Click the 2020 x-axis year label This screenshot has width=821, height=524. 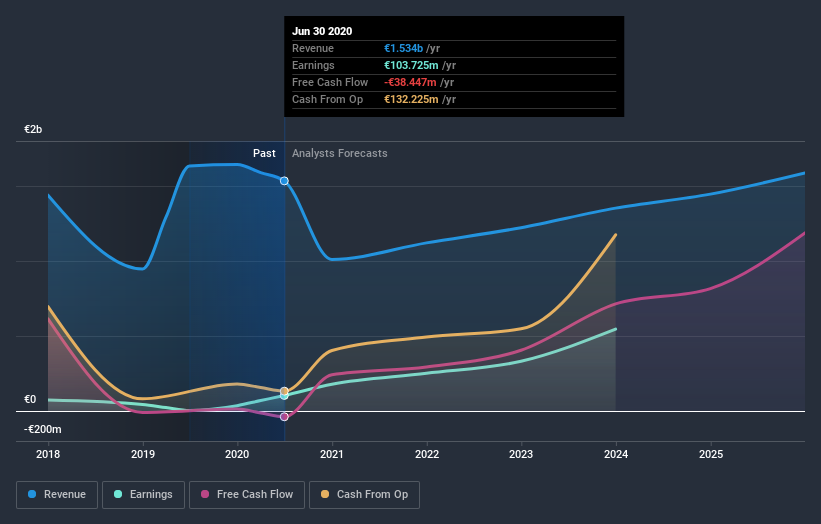tap(237, 454)
